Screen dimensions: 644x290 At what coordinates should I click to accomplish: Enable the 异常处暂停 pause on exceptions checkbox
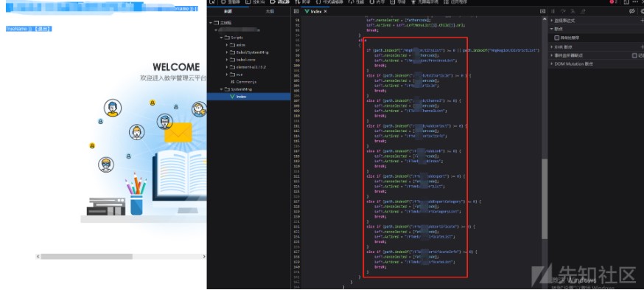(557, 38)
